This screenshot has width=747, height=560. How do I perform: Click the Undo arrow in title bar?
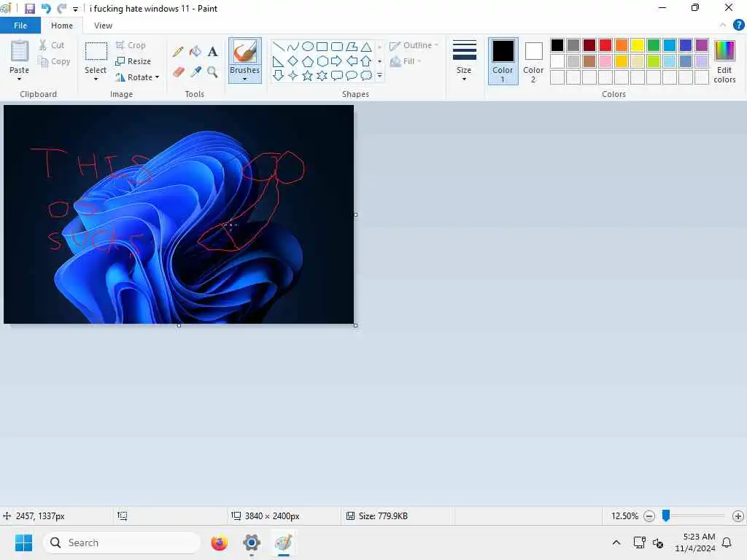point(46,9)
